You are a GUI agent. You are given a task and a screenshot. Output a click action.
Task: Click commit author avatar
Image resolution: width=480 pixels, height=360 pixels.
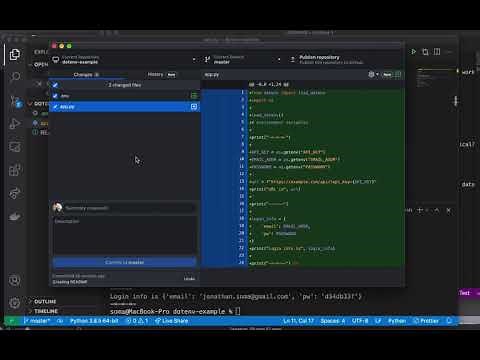57,208
